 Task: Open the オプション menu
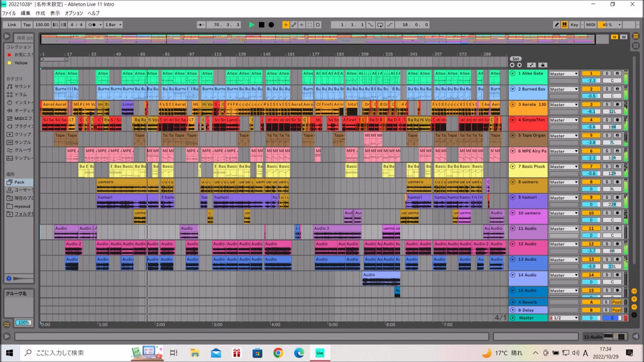74,13
